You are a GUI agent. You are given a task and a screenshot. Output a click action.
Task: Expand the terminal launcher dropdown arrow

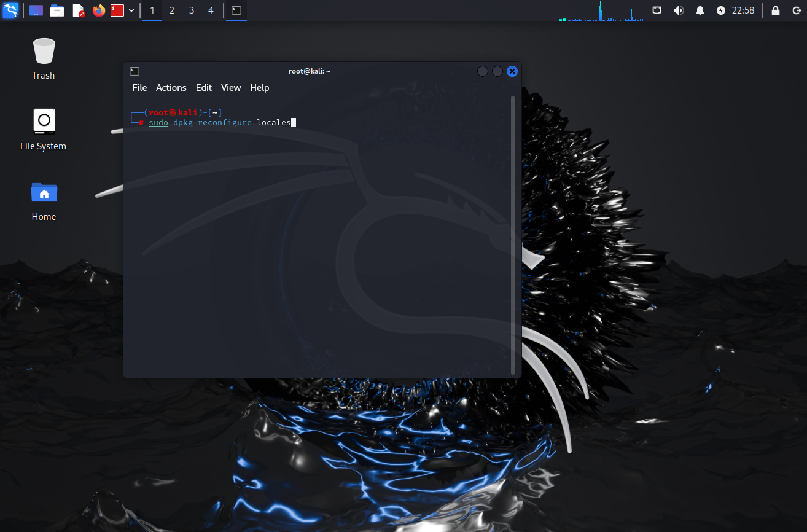(131, 10)
